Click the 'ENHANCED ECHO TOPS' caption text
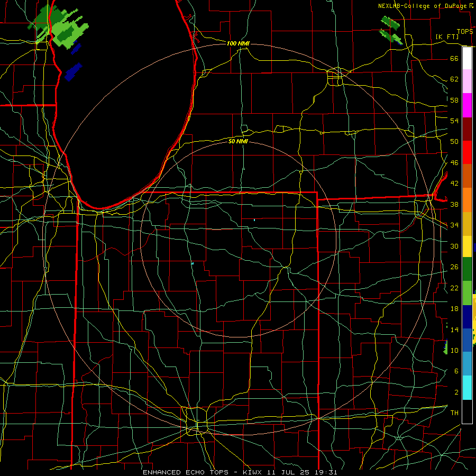 [x=186, y=472]
